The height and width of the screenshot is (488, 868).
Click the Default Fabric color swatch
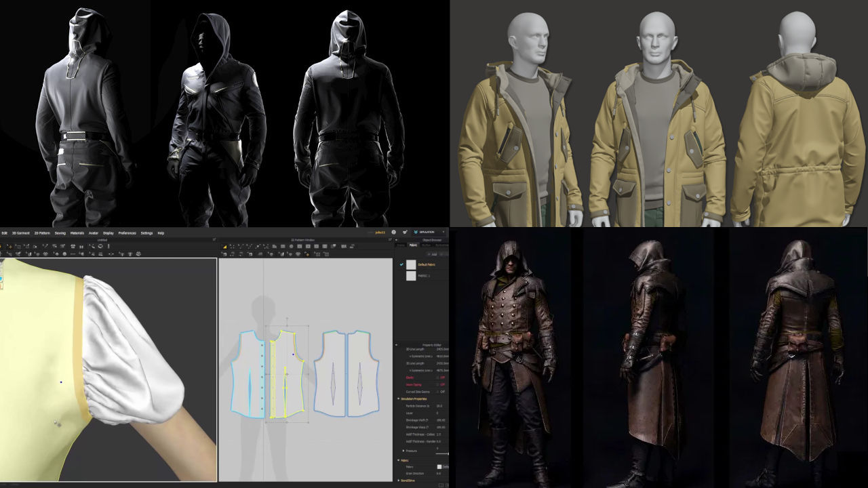pos(411,264)
